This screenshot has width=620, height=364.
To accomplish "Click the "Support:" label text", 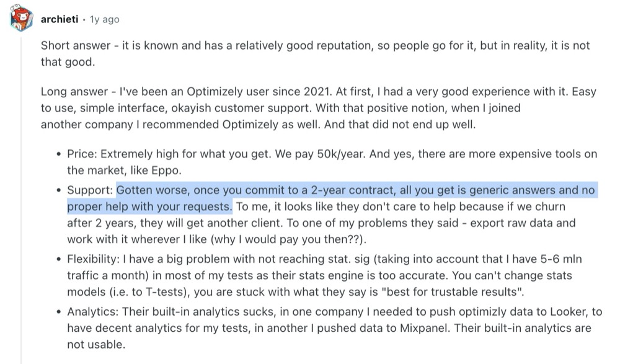I will pyautogui.click(x=90, y=190).
